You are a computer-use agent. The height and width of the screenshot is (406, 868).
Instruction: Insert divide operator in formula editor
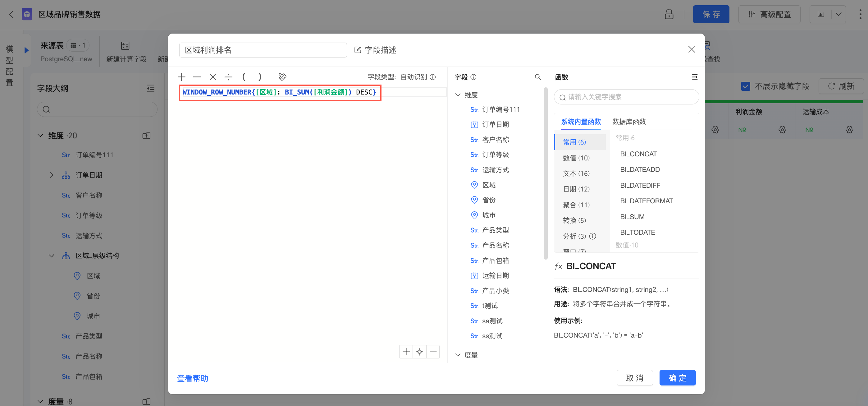tap(228, 77)
